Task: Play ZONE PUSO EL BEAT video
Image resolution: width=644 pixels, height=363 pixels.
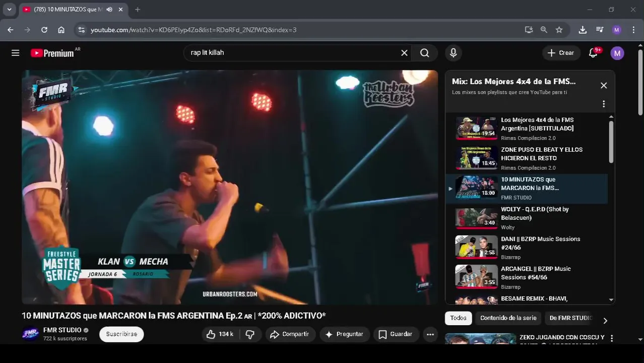Action: pos(527,158)
